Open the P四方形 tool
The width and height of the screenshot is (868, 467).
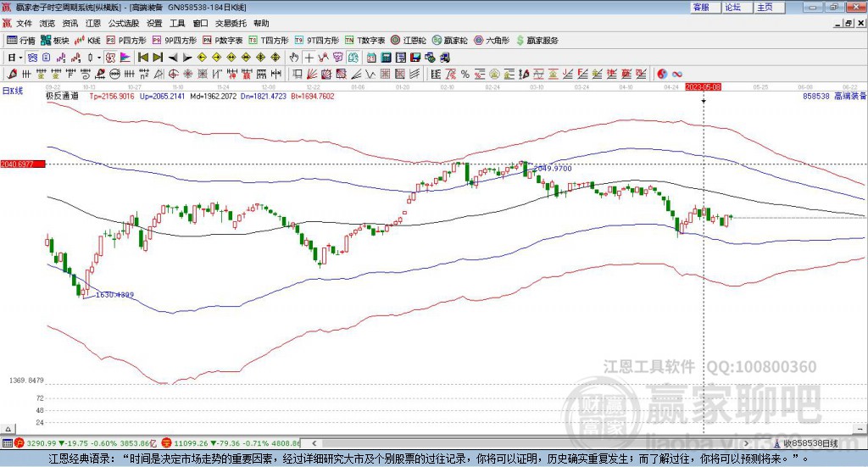(126, 41)
